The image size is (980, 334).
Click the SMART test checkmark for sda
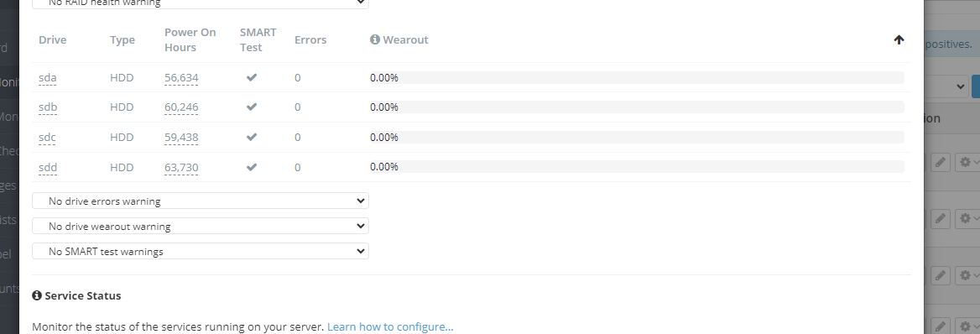click(x=251, y=77)
